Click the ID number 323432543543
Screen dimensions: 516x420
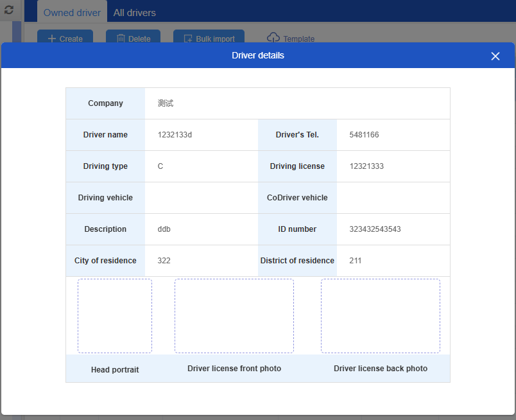click(x=375, y=229)
